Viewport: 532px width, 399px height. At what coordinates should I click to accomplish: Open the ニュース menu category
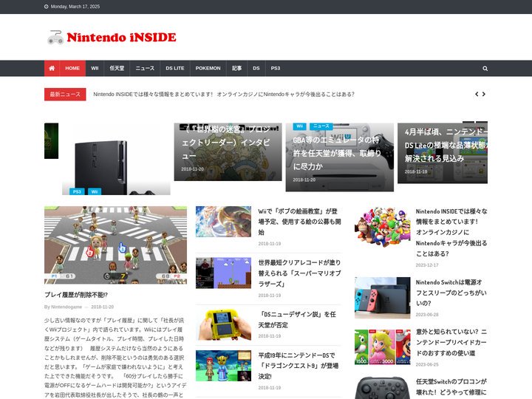coord(145,68)
